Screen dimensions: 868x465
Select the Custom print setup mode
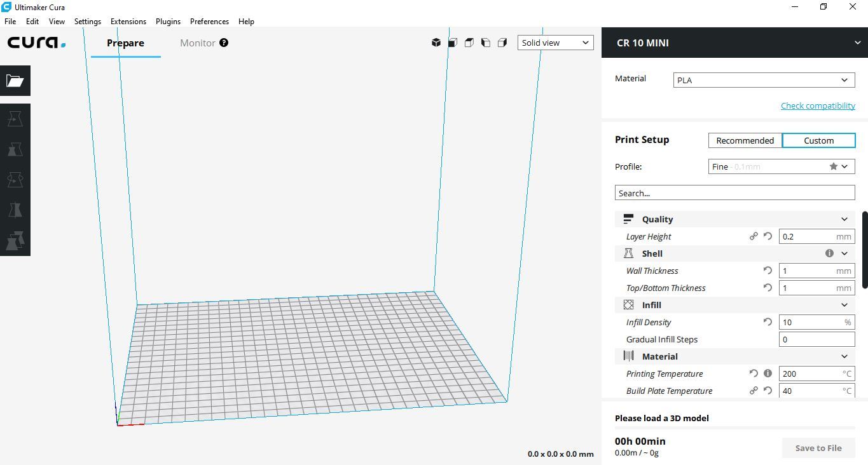click(818, 140)
